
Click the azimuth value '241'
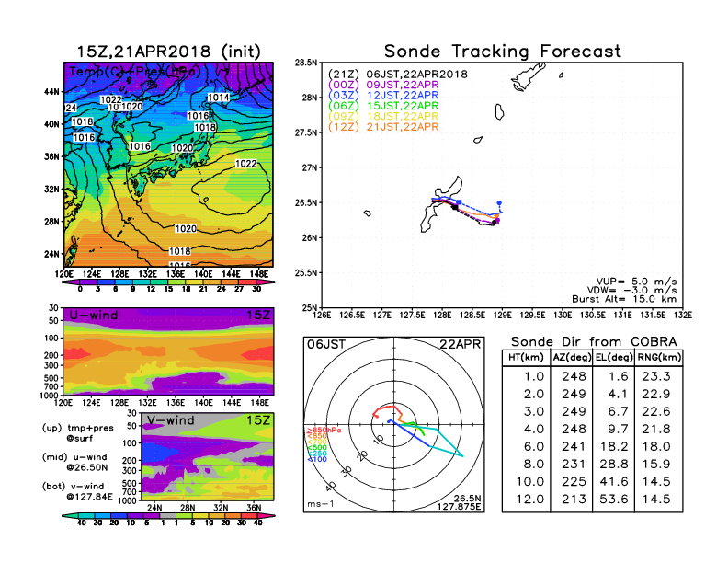574,447
